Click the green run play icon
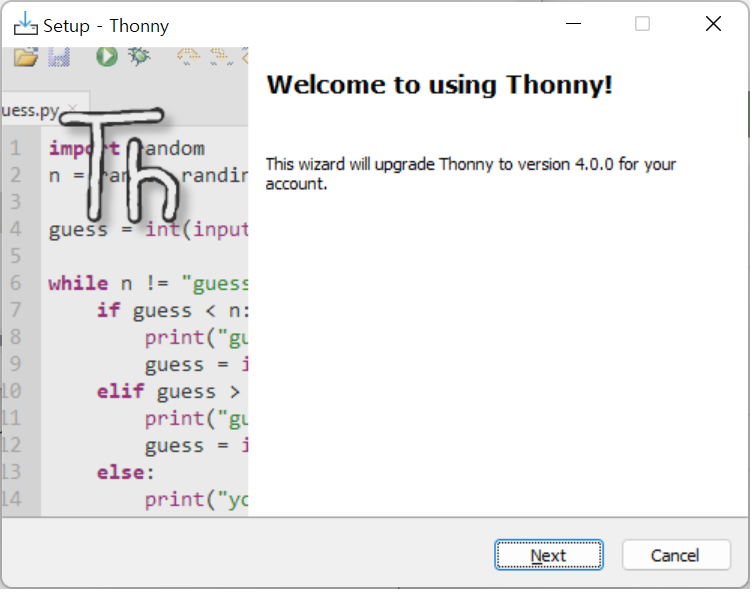Screen dimensions: 755x592 tap(107, 57)
